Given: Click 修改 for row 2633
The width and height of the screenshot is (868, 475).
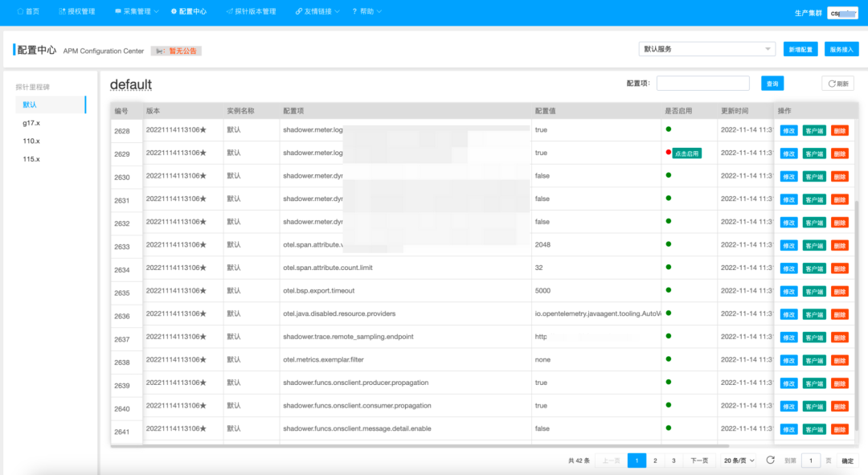Looking at the screenshot, I should point(789,245).
